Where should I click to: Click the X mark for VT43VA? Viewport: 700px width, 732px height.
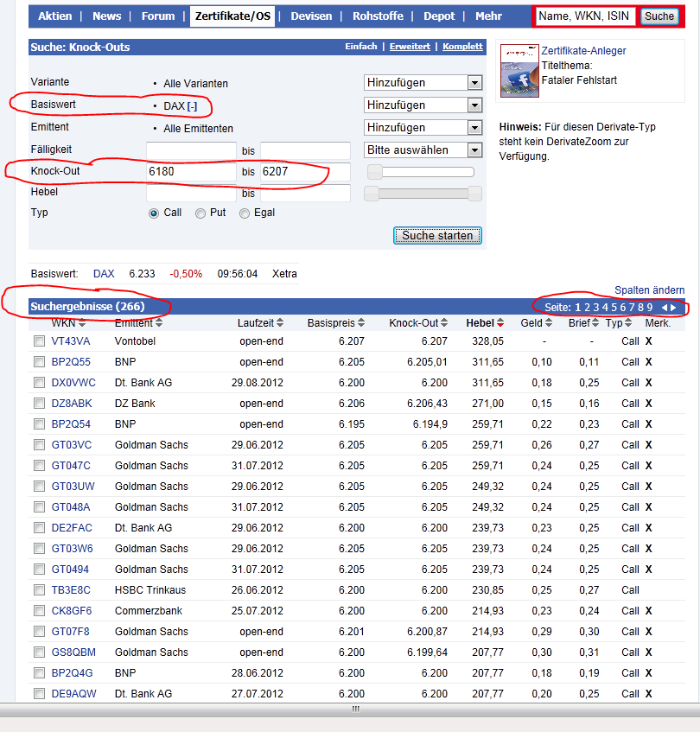[x=649, y=341]
